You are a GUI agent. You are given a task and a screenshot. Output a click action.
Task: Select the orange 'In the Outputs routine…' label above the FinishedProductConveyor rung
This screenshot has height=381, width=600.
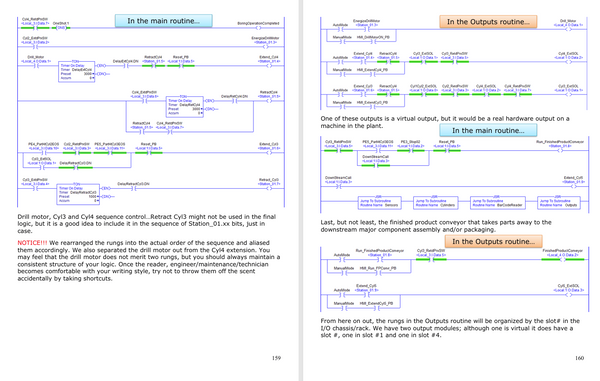tap(493, 241)
